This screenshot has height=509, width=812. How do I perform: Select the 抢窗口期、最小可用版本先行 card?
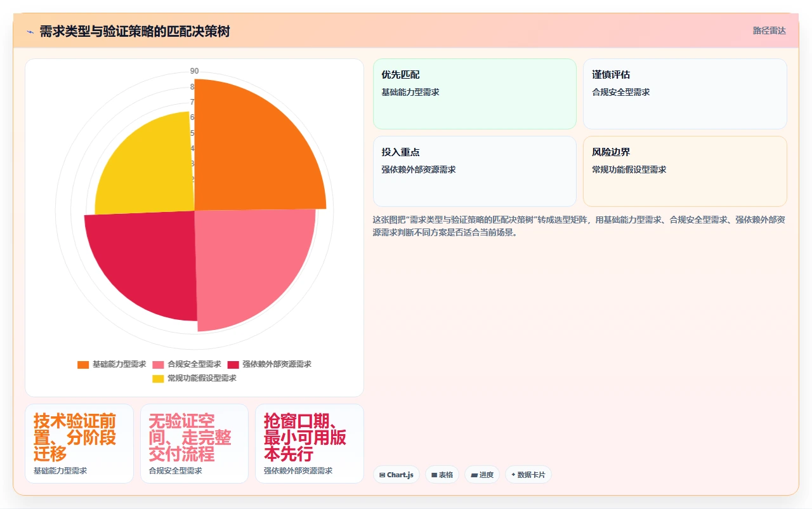tap(310, 444)
